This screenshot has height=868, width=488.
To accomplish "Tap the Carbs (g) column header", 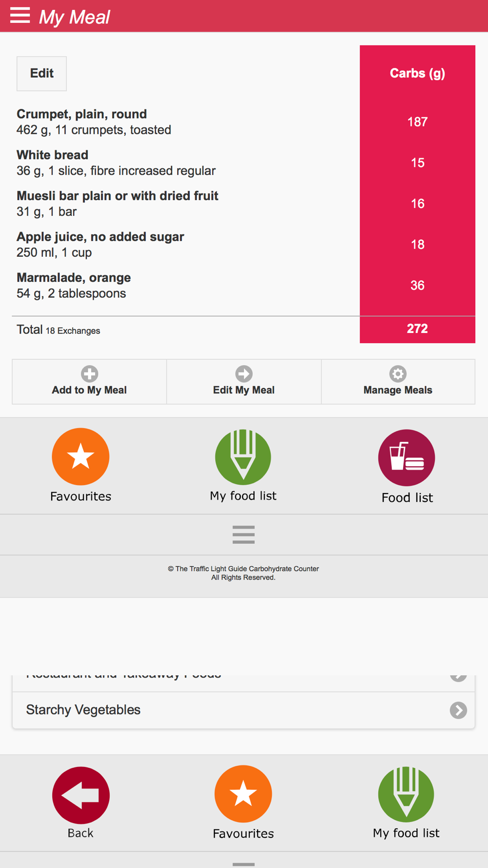I will click(417, 73).
